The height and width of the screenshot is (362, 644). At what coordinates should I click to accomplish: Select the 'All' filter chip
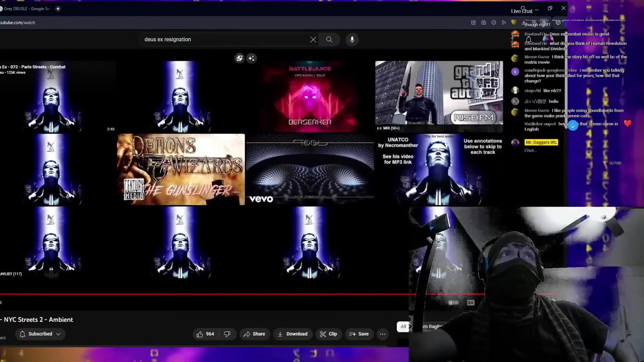click(x=403, y=327)
